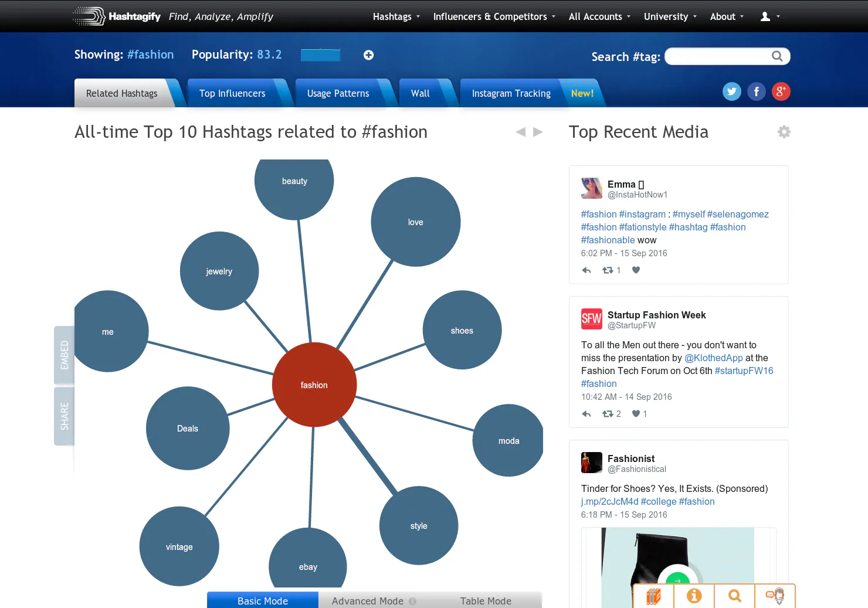
Task: Select the vintage hashtag node
Action: point(179,546)
